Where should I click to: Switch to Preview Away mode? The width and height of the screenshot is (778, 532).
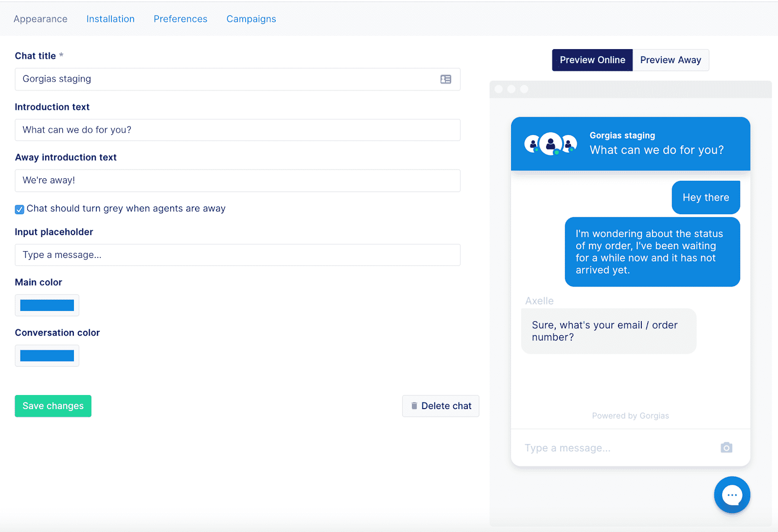[x=670, y=60]
